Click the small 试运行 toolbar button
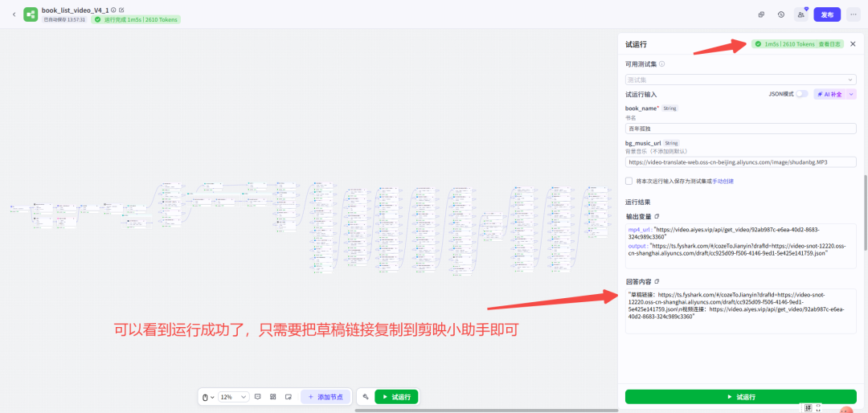868x413 pixels. tap(396, 397)
